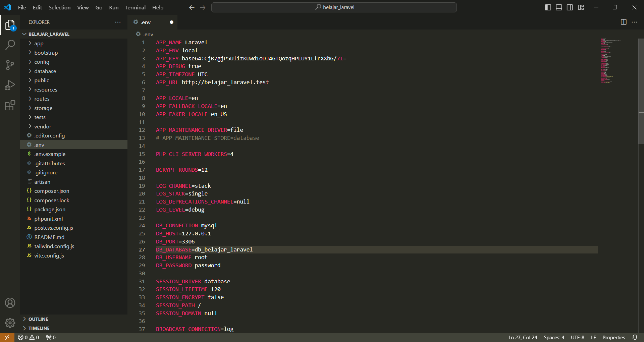Open the Search view in the activity bar
The image size is (644, 342).
pos(10,45)
